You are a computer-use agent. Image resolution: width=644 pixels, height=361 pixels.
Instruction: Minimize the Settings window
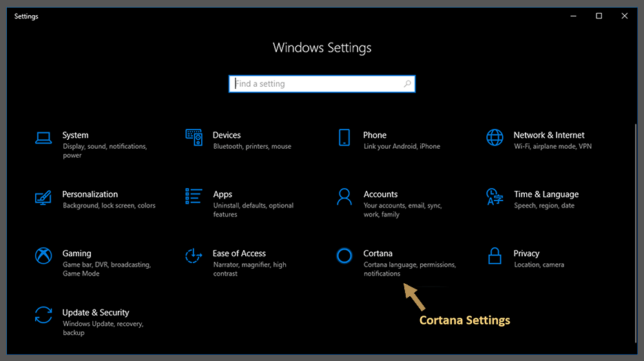point(573,16)
